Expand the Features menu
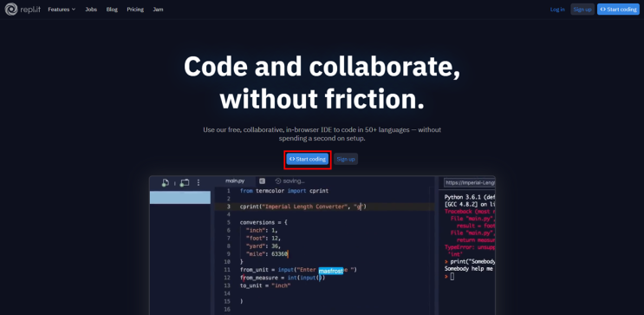The width and height of the screenshot is (644, 315). click(62, 10)
